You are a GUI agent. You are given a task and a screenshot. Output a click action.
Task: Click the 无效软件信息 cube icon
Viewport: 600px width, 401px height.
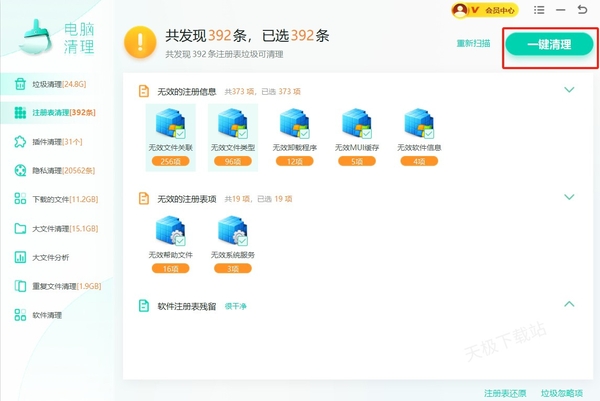tap(419, 123)
